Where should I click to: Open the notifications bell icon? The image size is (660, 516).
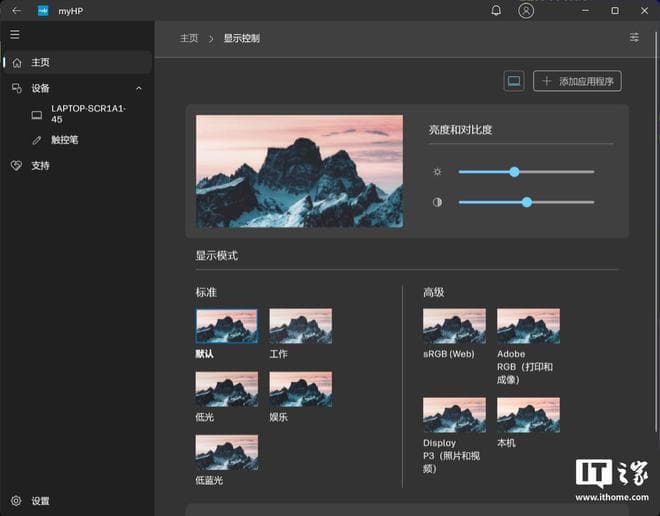497,11
